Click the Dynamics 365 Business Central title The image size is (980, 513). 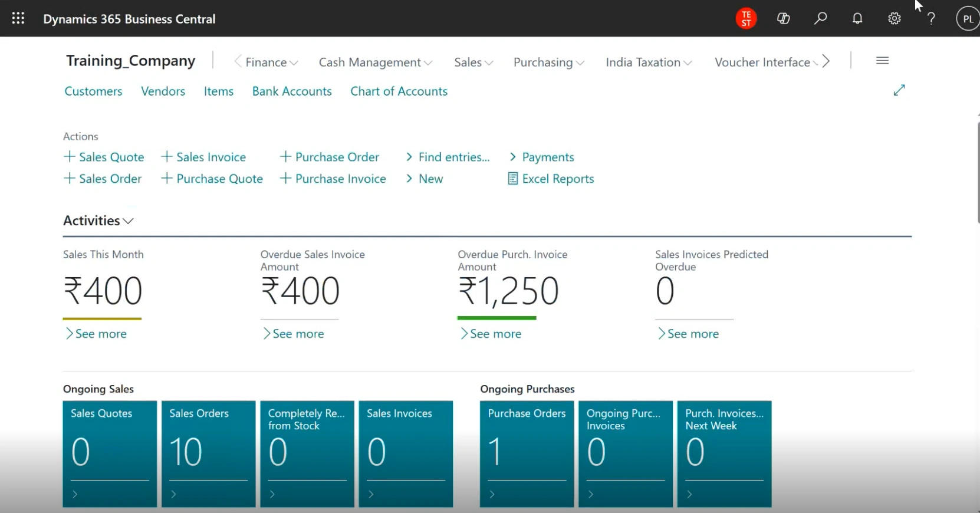click(x=129, y=19)
